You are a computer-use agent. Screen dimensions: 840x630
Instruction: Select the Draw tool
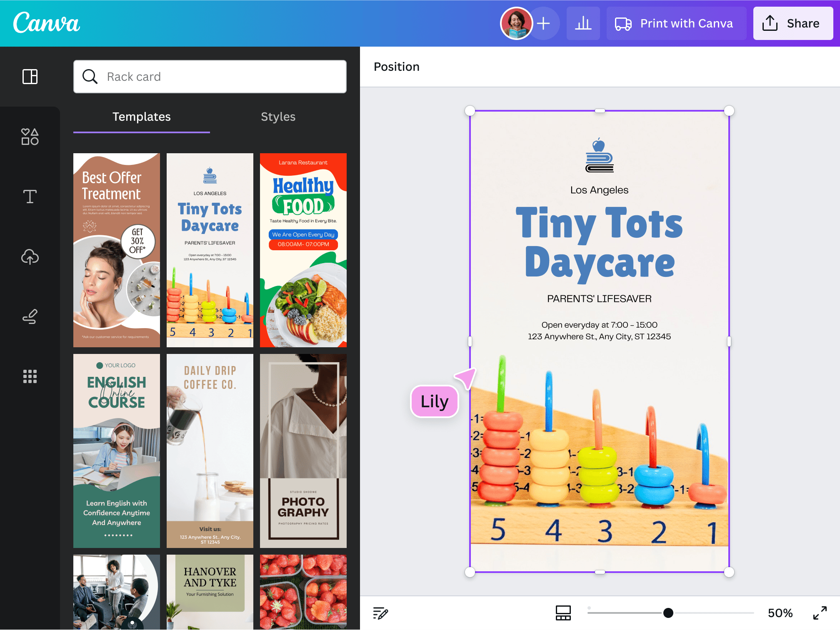pos(30,316)
